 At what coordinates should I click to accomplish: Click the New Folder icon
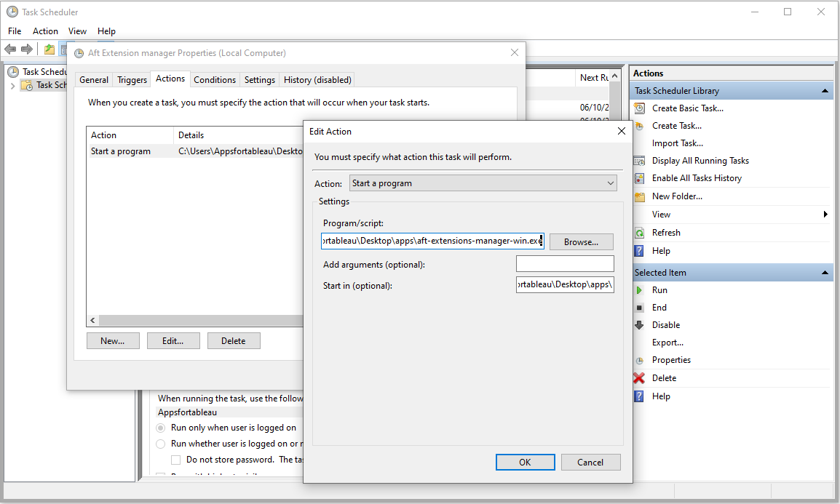tap(639, 196)
